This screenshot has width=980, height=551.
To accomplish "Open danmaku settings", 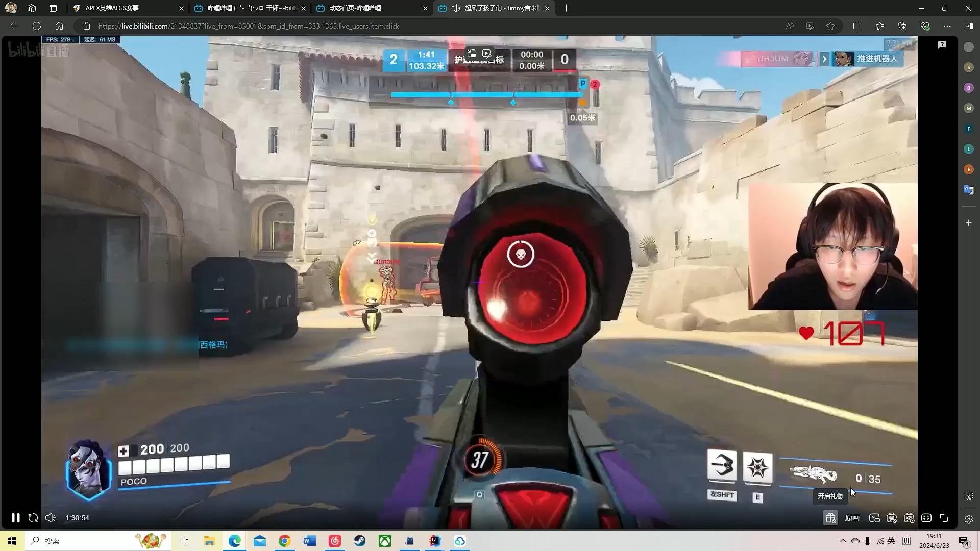I will [909, 518].
